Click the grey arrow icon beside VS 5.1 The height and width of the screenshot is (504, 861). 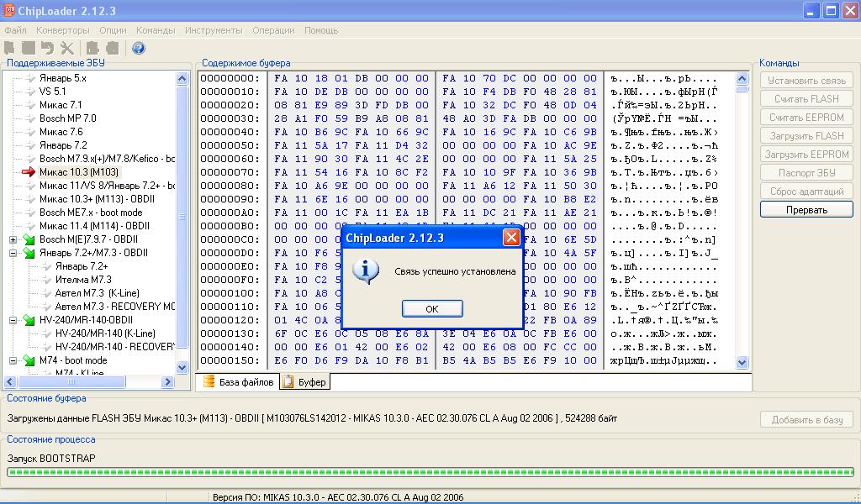pos(30,92)
